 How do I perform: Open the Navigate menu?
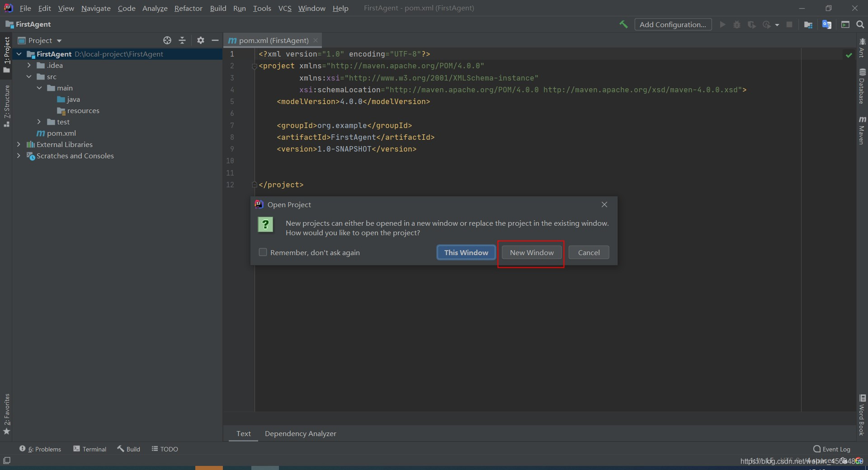[96, 8]
